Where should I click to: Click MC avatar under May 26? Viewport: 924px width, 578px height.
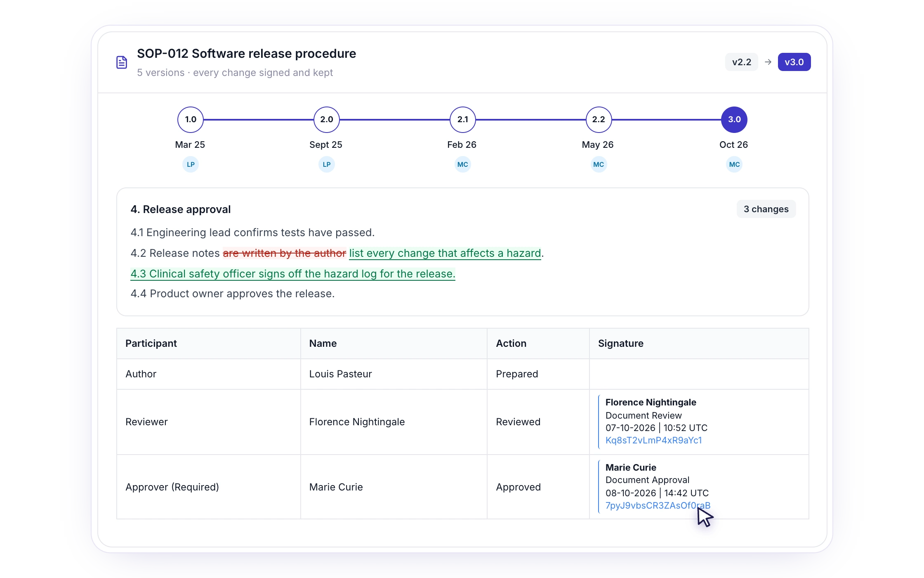point(599,164)
